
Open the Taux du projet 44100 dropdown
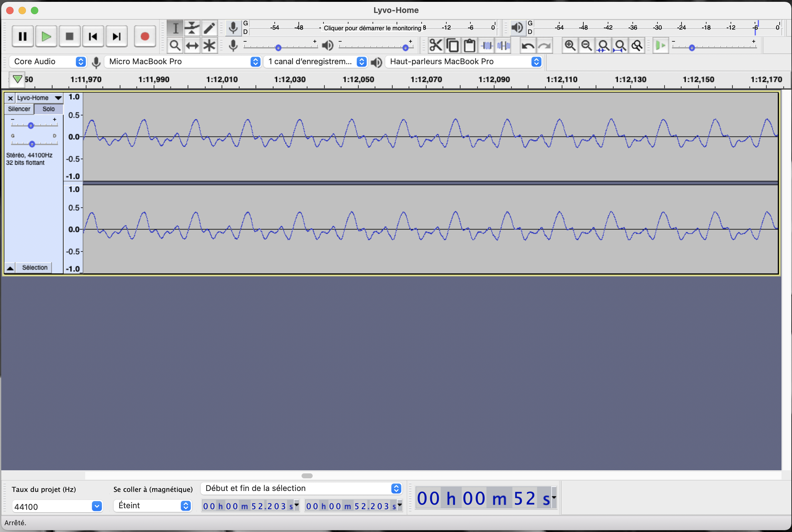pyautogui.click(x=57, y=507)
